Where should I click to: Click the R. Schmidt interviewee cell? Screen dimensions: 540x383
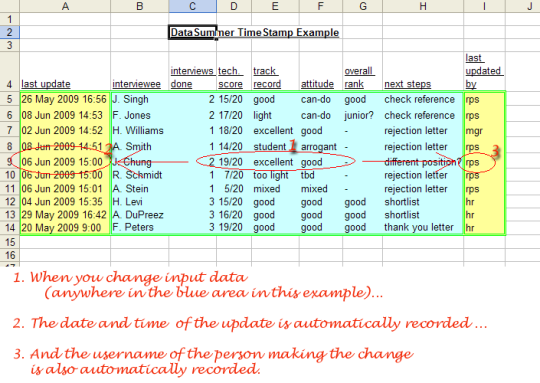tap(139, 175)
